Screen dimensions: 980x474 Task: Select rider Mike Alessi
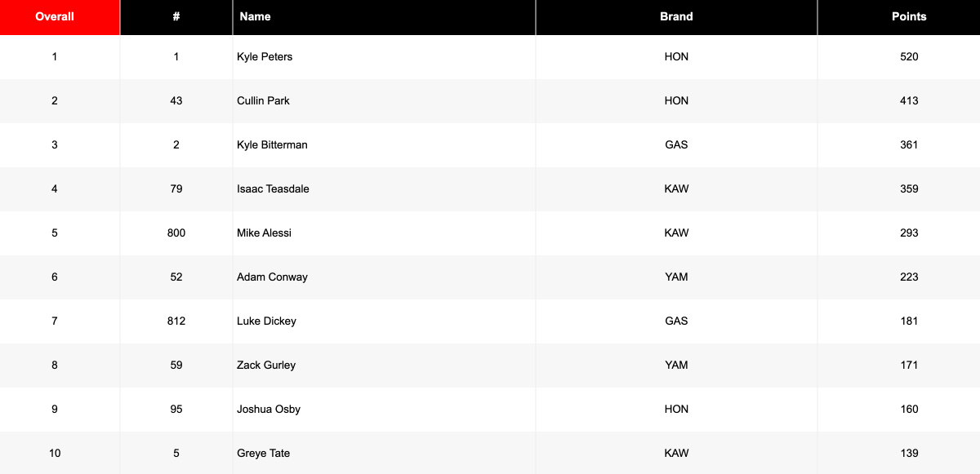pos(264,233)
